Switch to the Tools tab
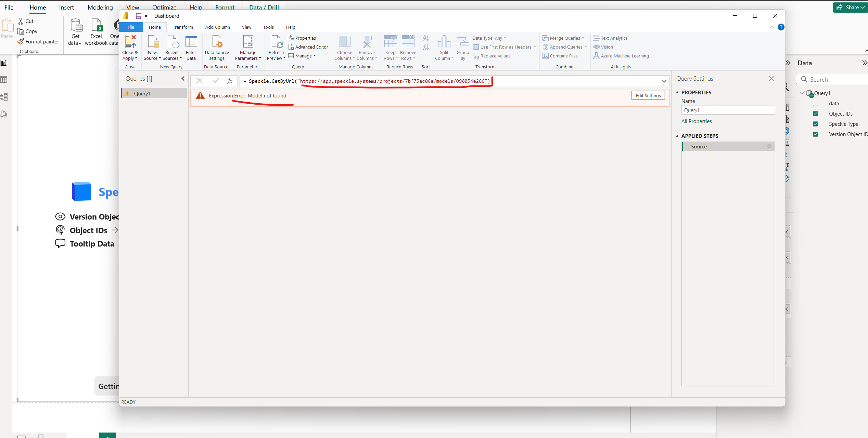868x438 pixels. tap(268, 27)
